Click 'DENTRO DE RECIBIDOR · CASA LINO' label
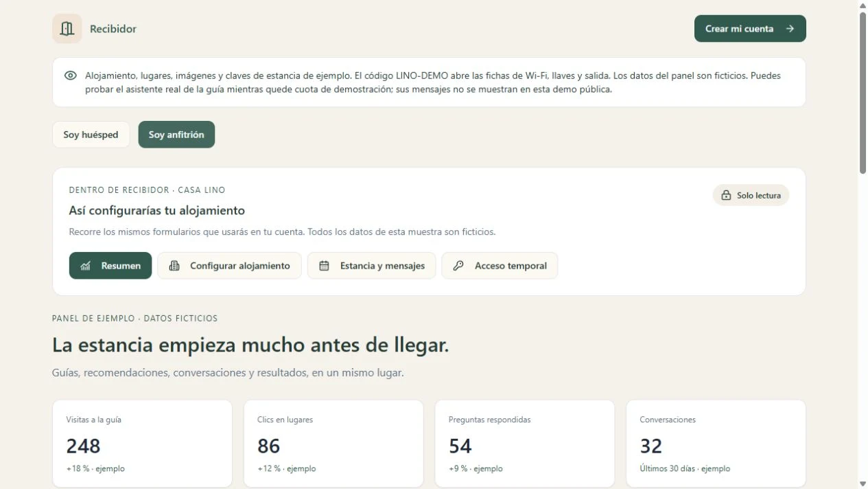Viewport: 868px width, 489px height. tap(147, 190)
